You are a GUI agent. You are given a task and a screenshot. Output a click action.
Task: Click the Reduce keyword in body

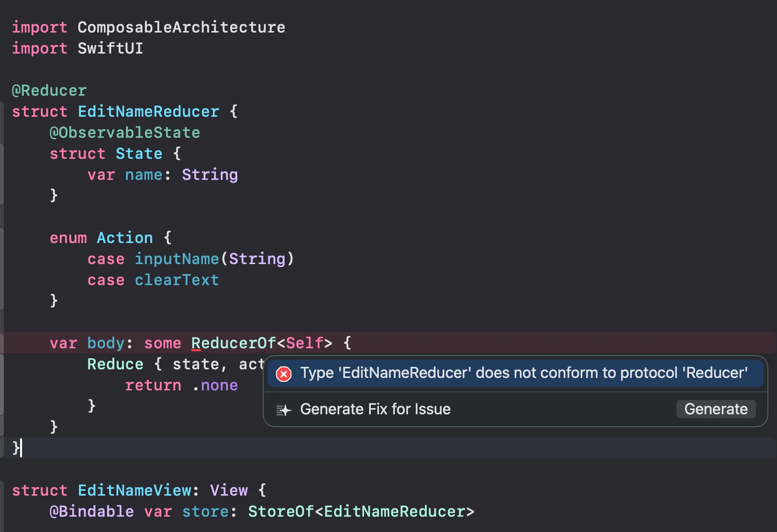pos(115,364)
